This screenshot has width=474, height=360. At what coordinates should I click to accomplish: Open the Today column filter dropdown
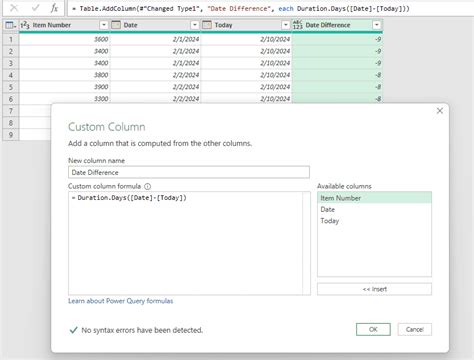click(x=286, y=25)
